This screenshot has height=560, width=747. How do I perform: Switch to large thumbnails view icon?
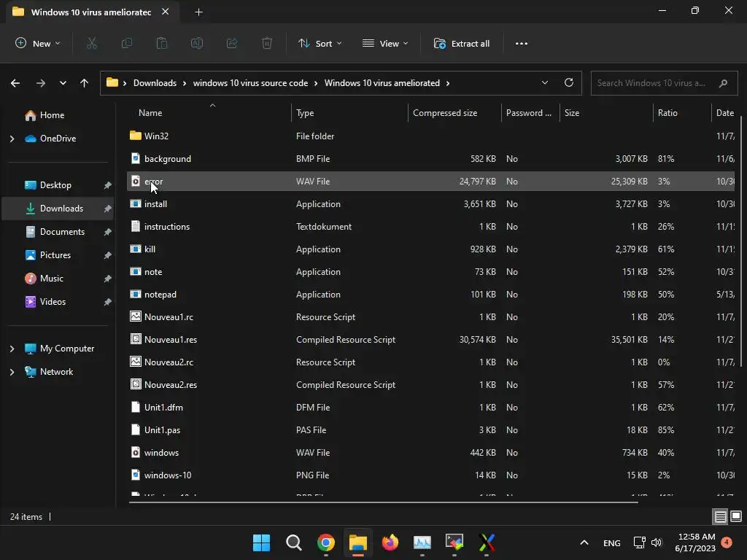736,516
